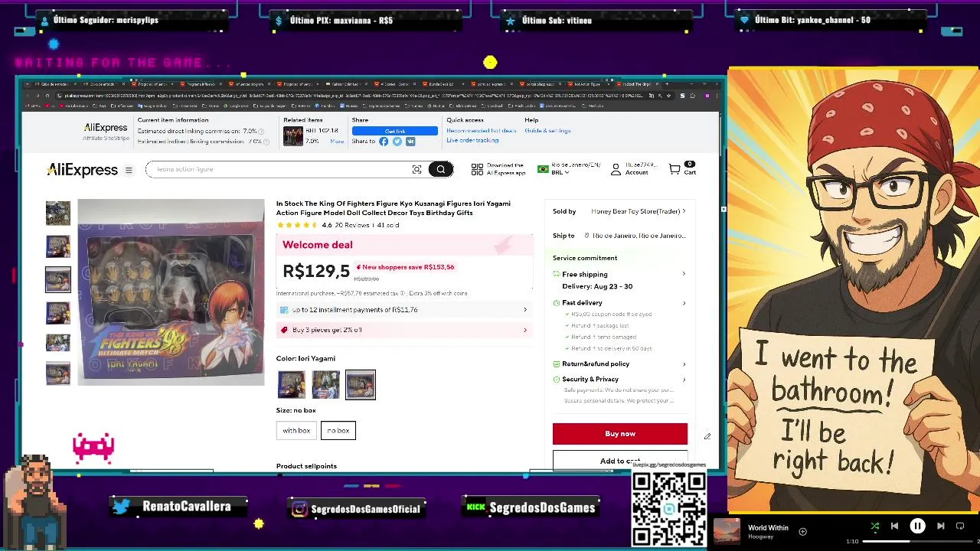The width and height of the screenshot is (980, 551).
Task: Open Download the AliExpress app QR link
Action: coord(498,169)
